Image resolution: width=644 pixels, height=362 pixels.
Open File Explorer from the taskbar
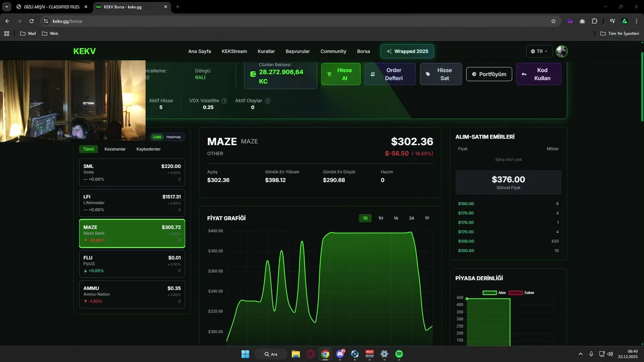point(296,354)
